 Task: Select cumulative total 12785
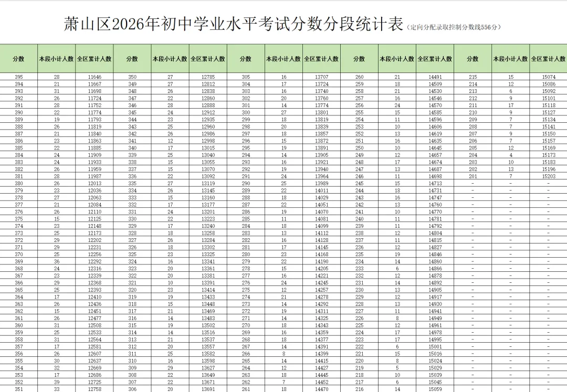(x=208, y=77)
